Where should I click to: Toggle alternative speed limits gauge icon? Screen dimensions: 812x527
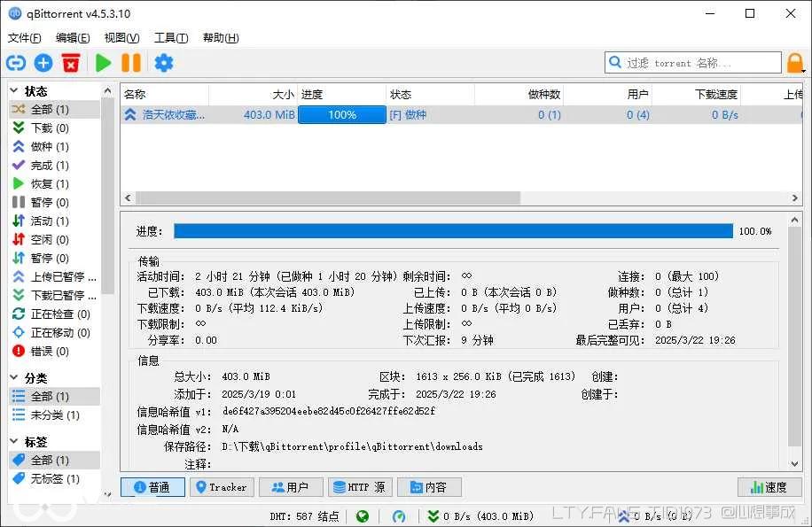point(399,516)
